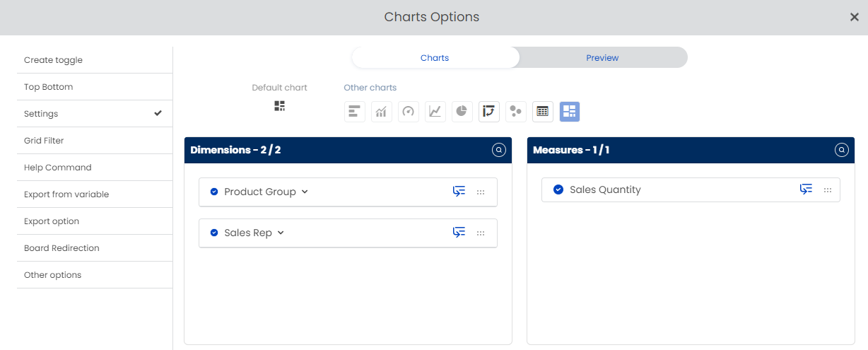Close the Charts Options dialog
The image size is (868, 350).
click(x=854, y=17)
